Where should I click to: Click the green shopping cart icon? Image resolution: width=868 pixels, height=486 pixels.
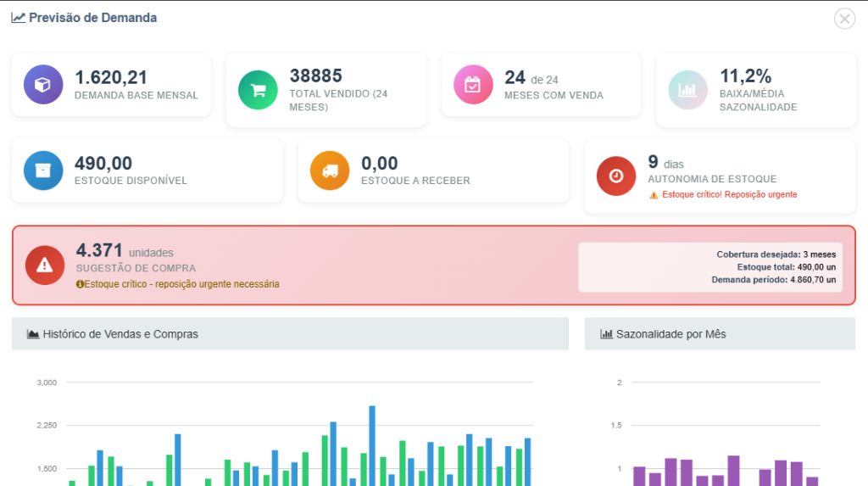point(258,89)
